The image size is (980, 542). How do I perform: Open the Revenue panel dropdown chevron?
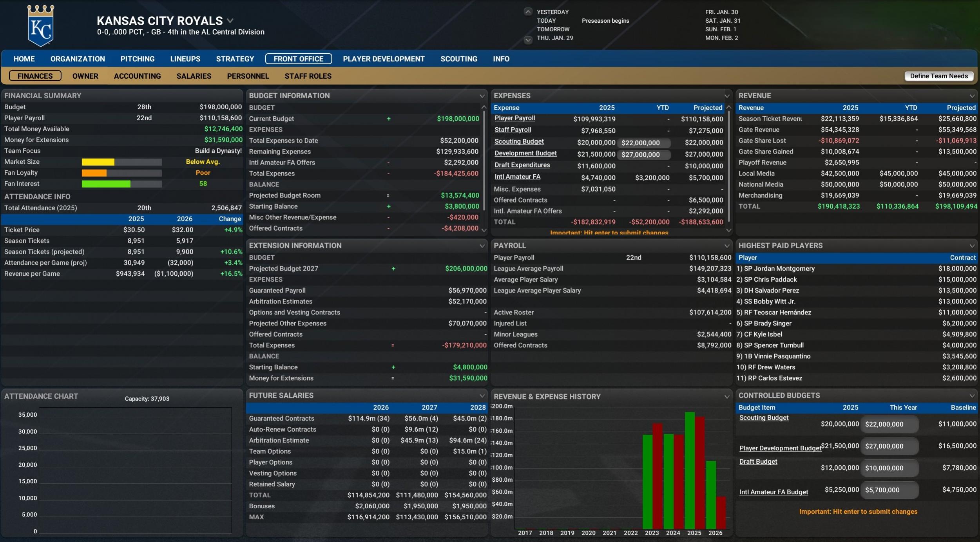(x=972, y=96)
